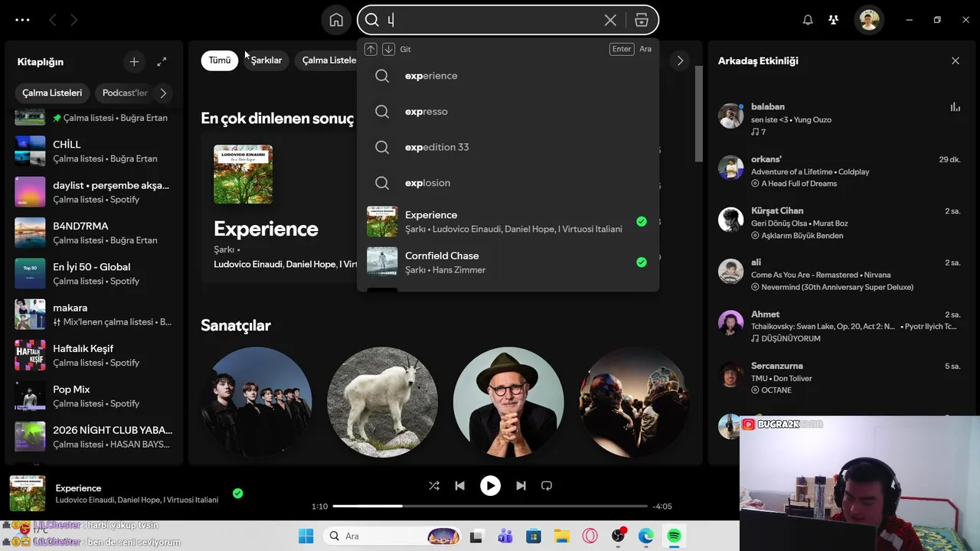Open the top result Experience album cover
The width and height of the screenshot is (980, 551).
point(243,174)
